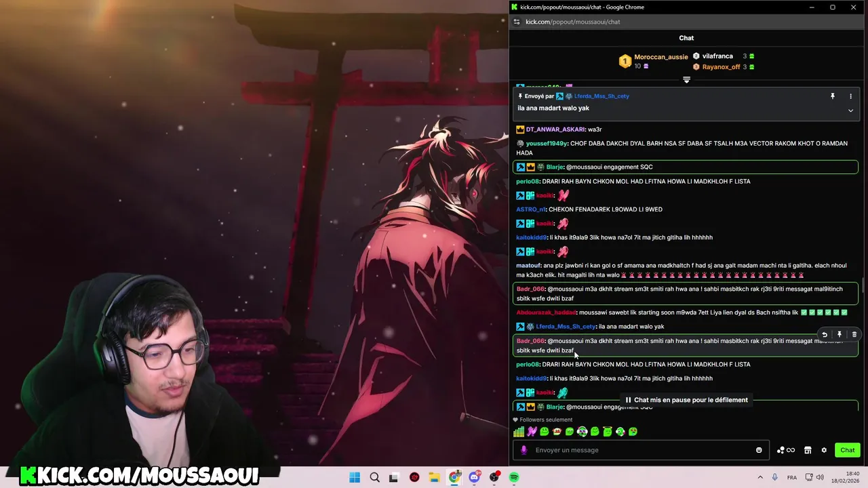
Task: Open Lferda_Mss_Sh_cety in pinned message
Action: point(601,96)
